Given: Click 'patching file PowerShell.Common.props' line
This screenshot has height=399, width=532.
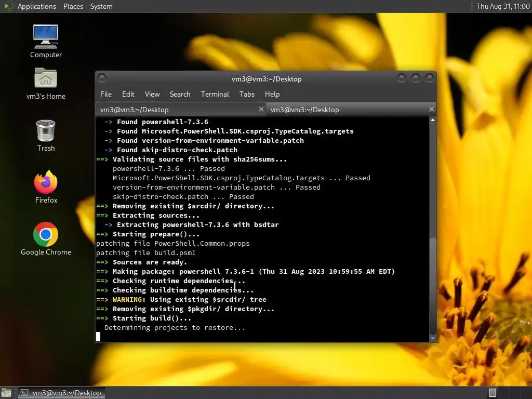Looking at the screenshot, I should tap(172, 244).
